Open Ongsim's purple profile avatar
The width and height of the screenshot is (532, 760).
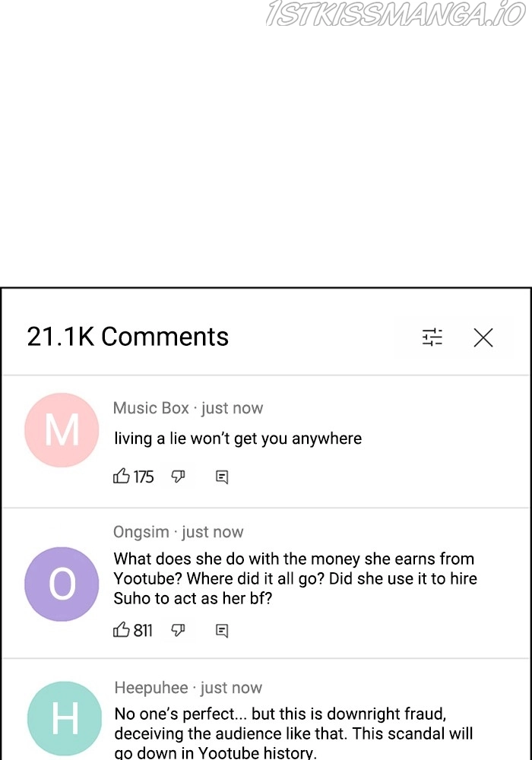[62, 584]
